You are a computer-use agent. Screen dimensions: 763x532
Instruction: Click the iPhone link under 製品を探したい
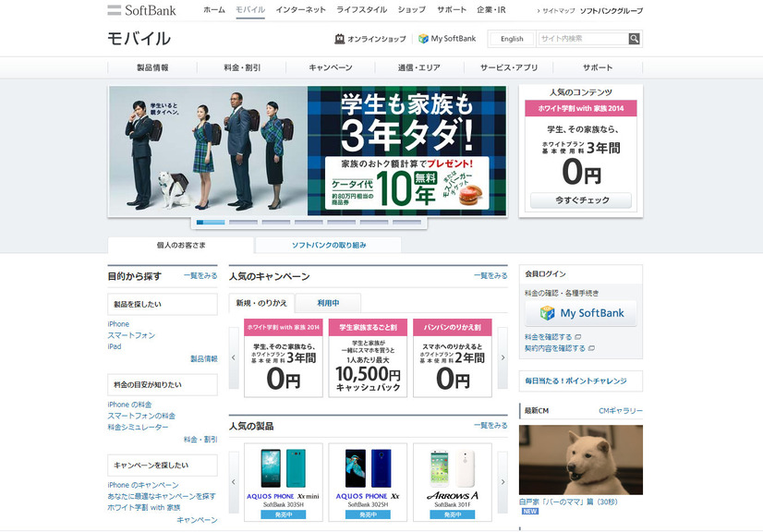click(118, 324)
